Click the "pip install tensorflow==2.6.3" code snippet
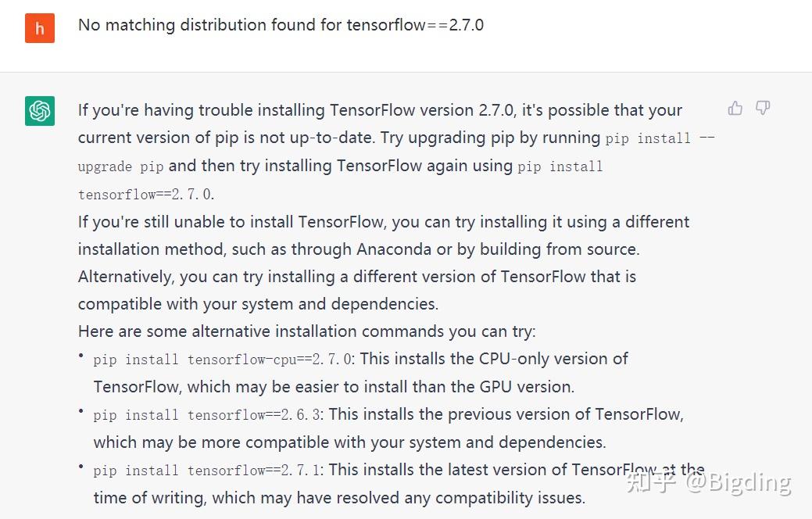This screenshot has width=812, height=519. [208, 415]
